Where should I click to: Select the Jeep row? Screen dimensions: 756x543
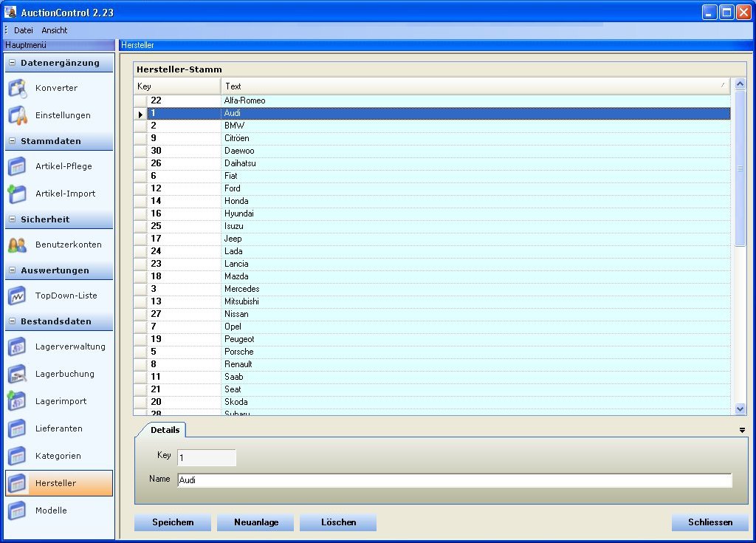(x=432, y=239)
